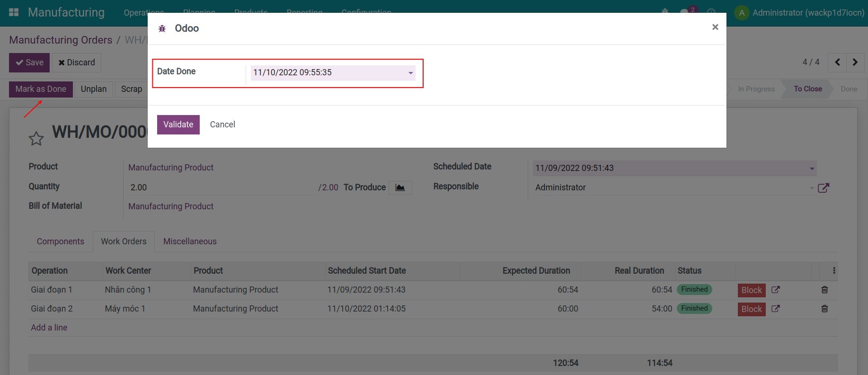Go to next record arrow
The image size is (868, 375).
[855, 62]
